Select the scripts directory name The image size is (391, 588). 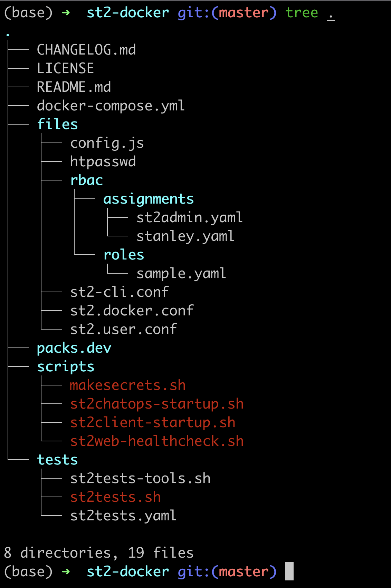tap(66, 367)
